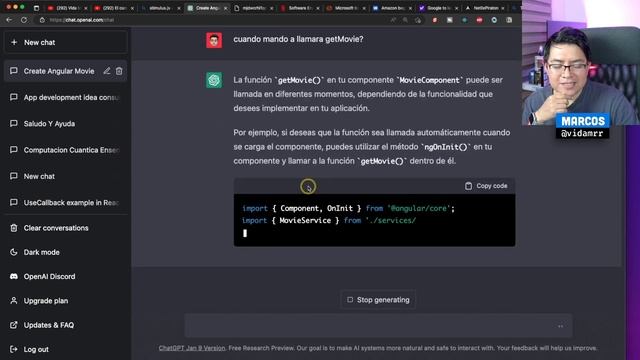The height and width of the screenshot is (360, 640).
Task: Open the New chat entry in the history list
Action: [x=65, y=176]
